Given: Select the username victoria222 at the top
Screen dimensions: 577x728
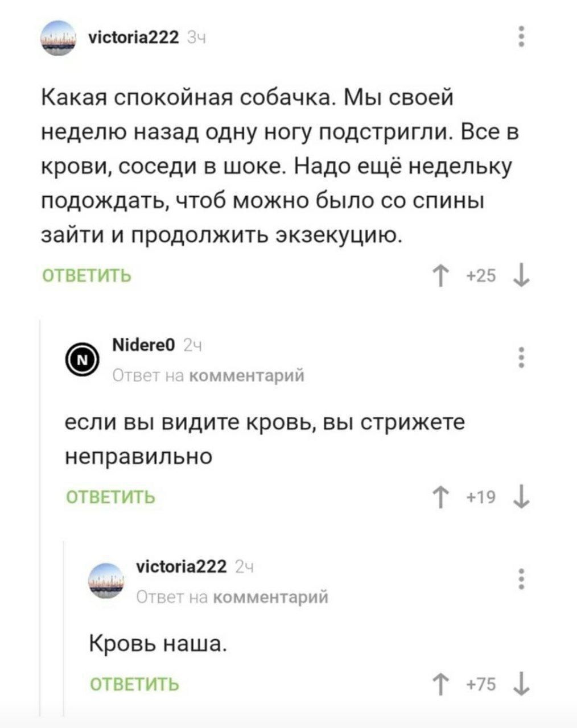Looking at the screenshot, I should [x=133, y=38].
